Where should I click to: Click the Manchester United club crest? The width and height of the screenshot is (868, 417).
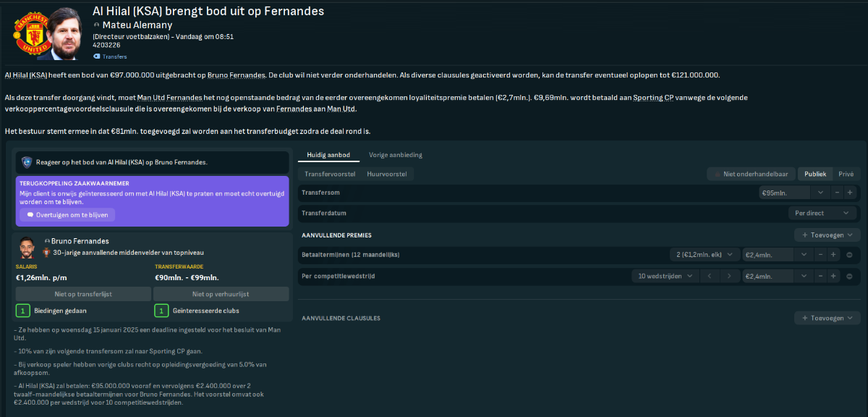point(30,32)
